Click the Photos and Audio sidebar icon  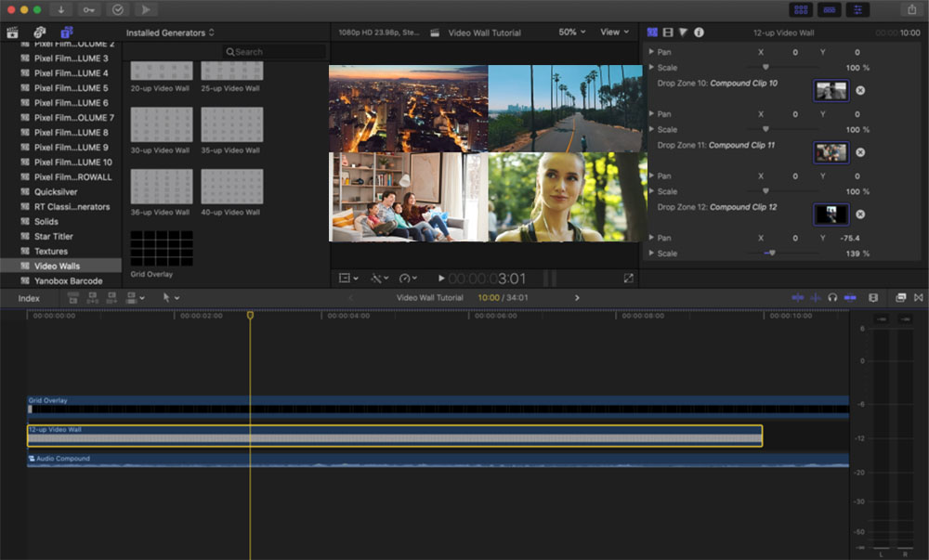point(39,32)
